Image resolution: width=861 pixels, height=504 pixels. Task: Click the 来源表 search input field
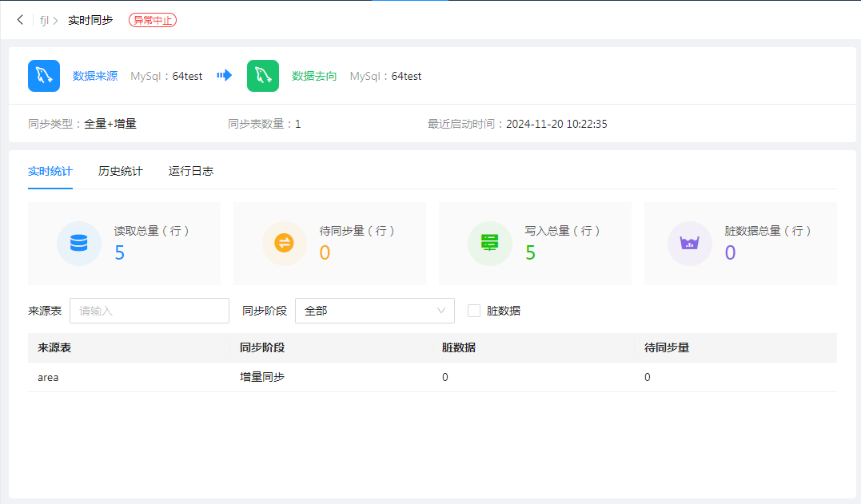(149, 311)
